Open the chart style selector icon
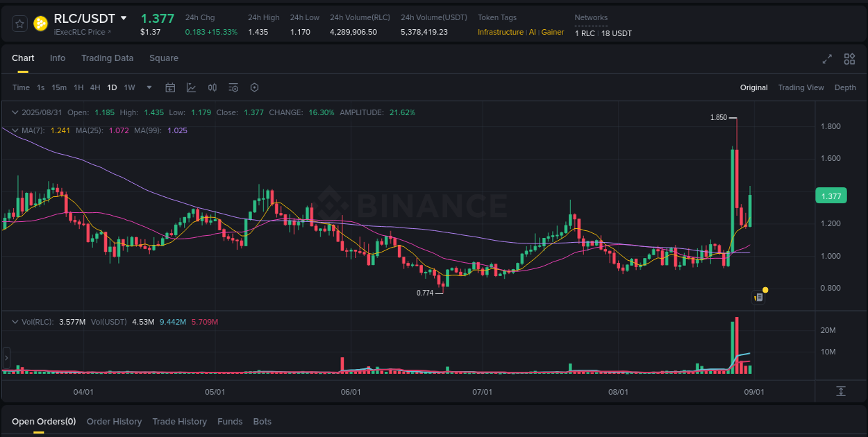 [x=191, y=87]
